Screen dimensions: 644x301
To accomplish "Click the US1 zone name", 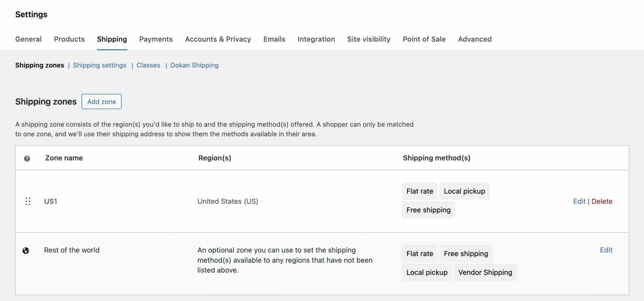I will (51, 201).
